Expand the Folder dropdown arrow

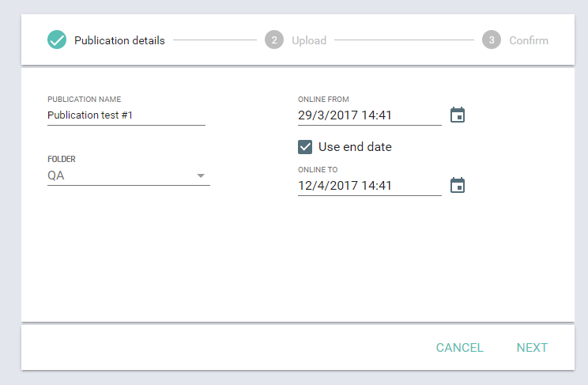201,176
